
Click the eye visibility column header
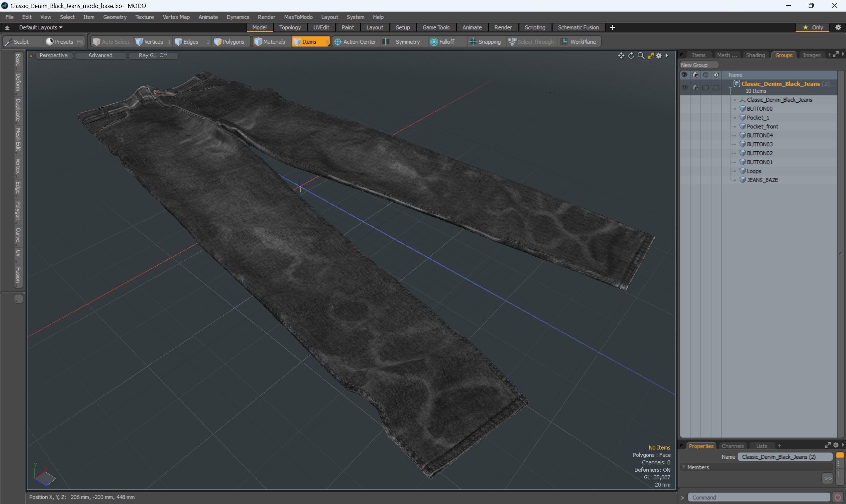685,75
